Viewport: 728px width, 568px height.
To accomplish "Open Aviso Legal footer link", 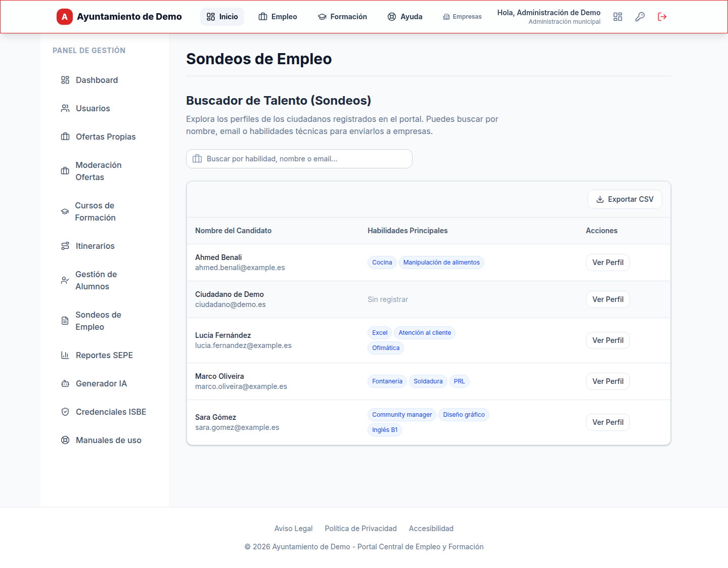I will (294, 529).
